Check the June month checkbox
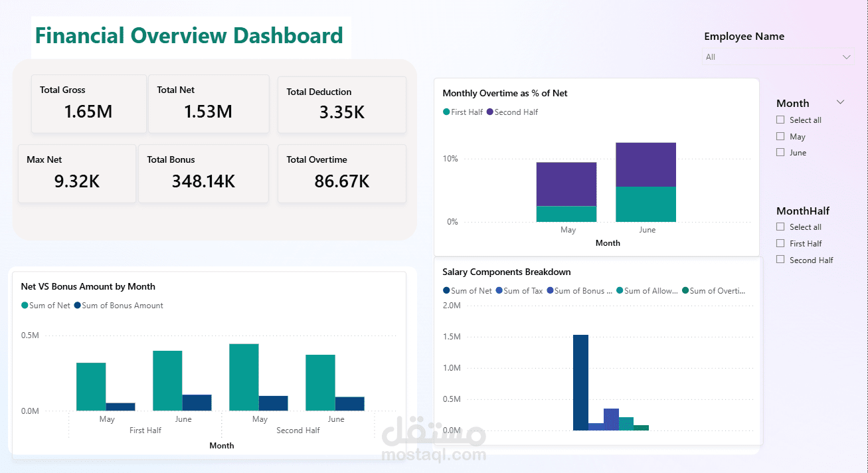 780,153
